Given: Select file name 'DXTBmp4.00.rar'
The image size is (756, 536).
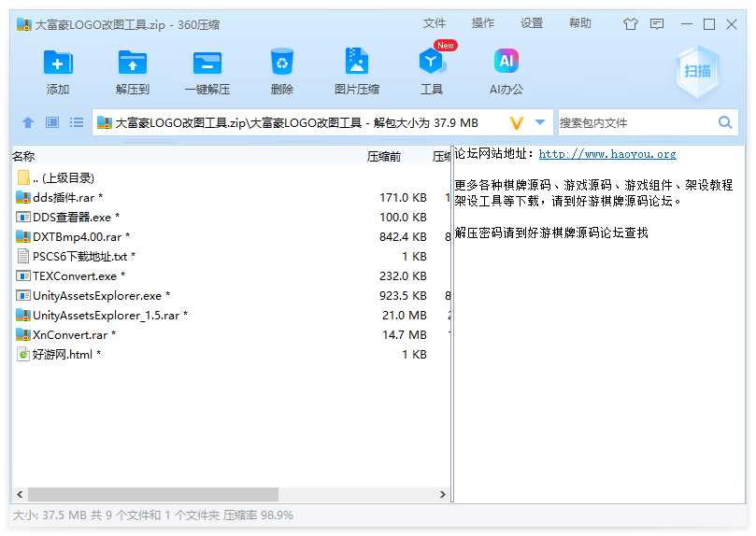Looking at the screenshot, I should coord(78,237).
